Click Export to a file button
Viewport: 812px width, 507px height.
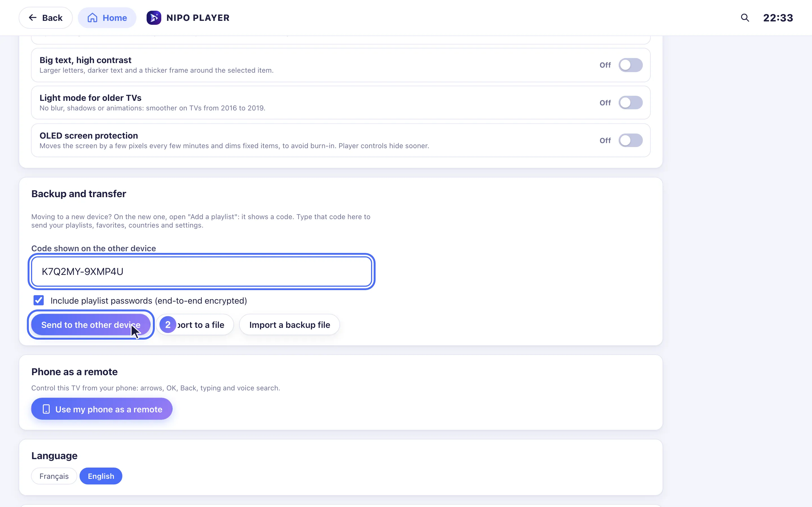click(x=195, y=324)
